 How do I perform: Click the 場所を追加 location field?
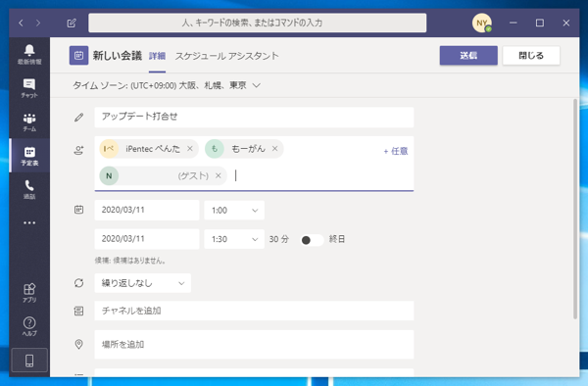[254, 345]
